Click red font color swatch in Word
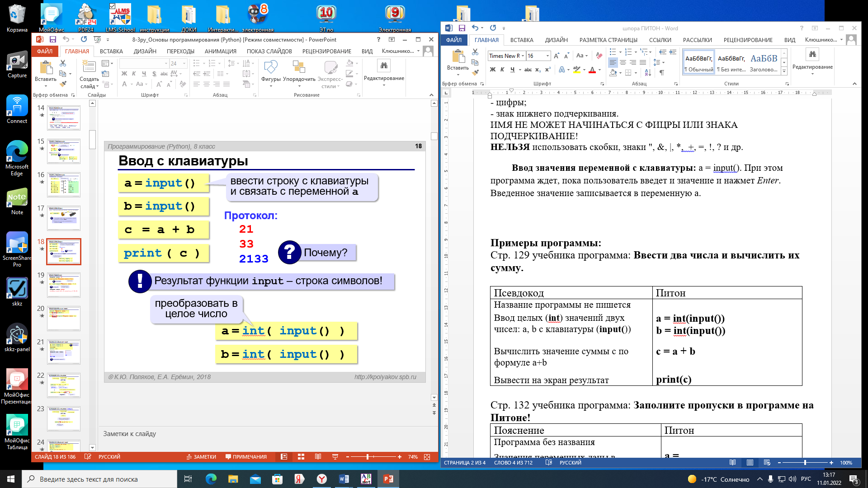 [x=592, y=70]
